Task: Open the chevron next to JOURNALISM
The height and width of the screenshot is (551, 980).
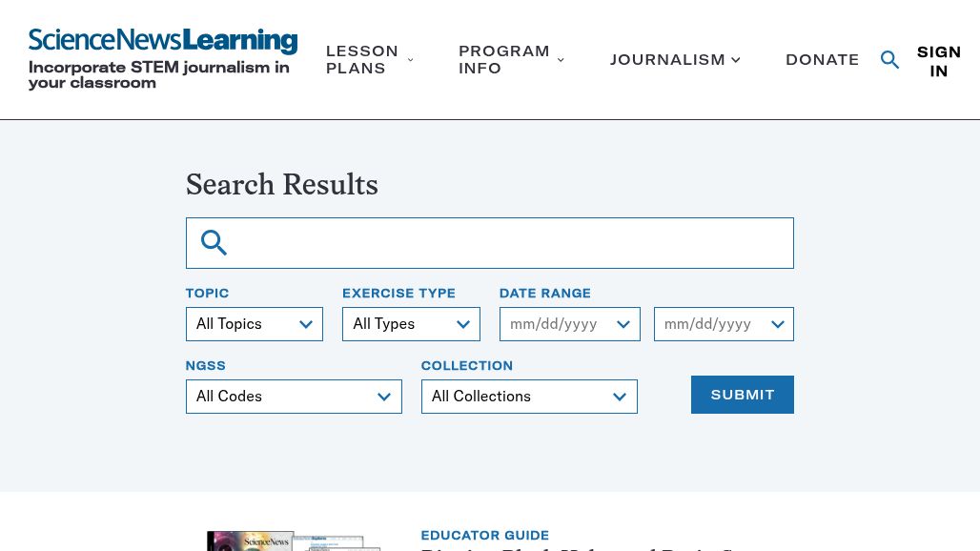Action: click(735, 59)
